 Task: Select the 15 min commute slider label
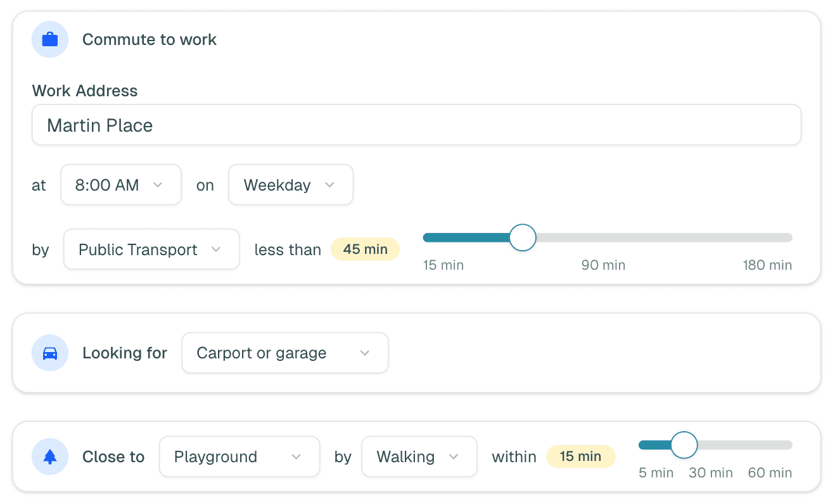[x=443, y=265]
